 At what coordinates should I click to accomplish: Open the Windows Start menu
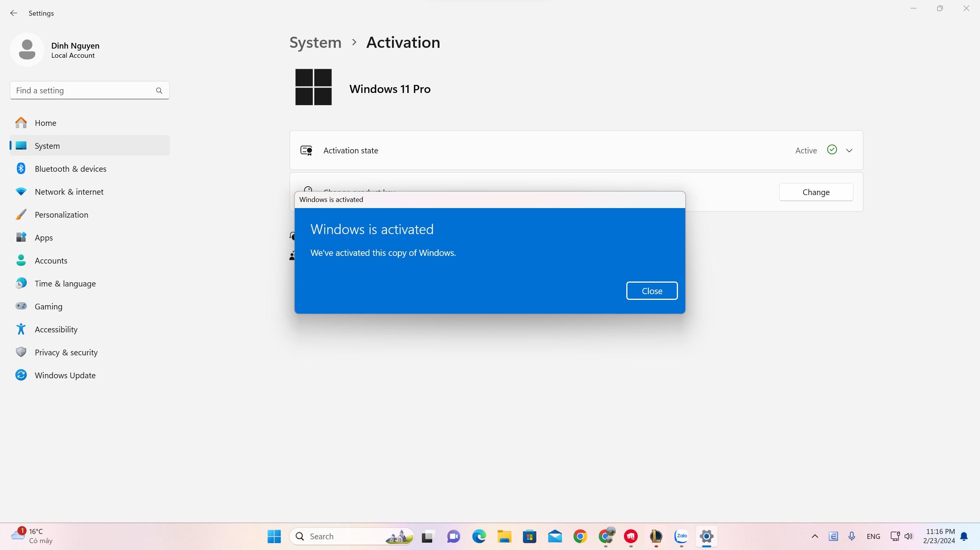tap(274, 536)
